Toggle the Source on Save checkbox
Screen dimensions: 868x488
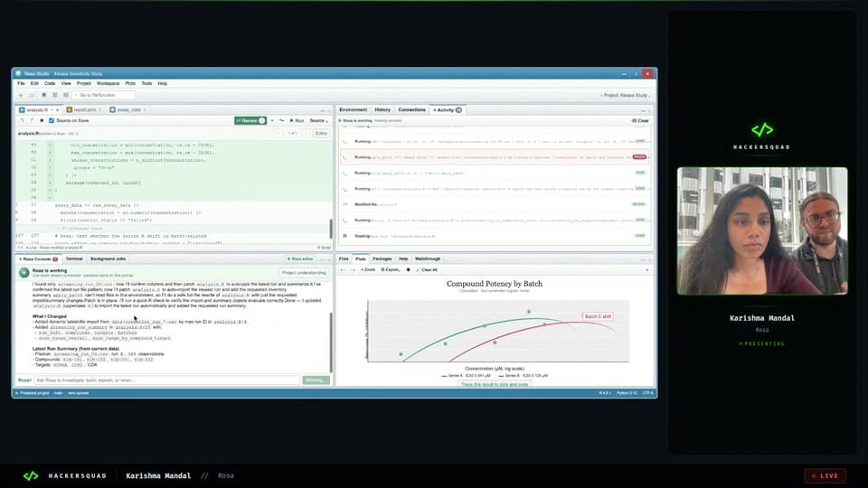[x=52, y=120]
